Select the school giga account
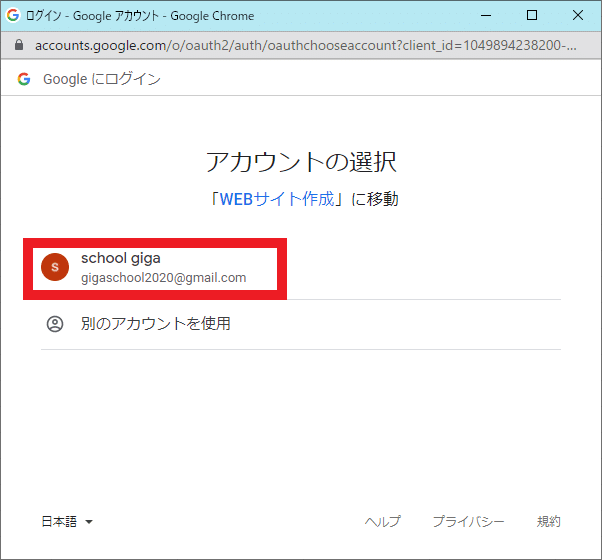 [301, 268]
